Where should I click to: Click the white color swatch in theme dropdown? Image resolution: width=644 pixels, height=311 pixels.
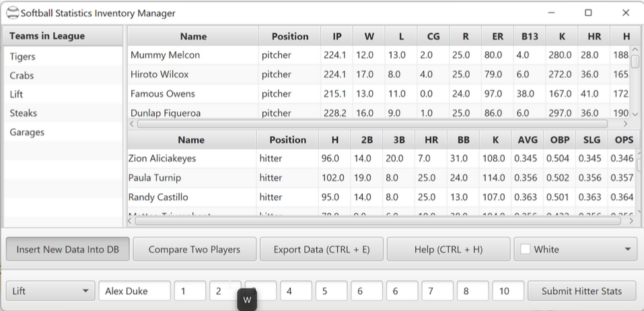pos(526,249)
